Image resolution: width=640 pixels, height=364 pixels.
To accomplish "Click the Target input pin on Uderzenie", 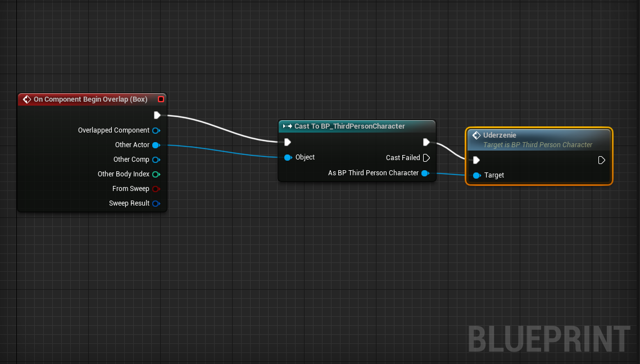I will tap(476, 175).
